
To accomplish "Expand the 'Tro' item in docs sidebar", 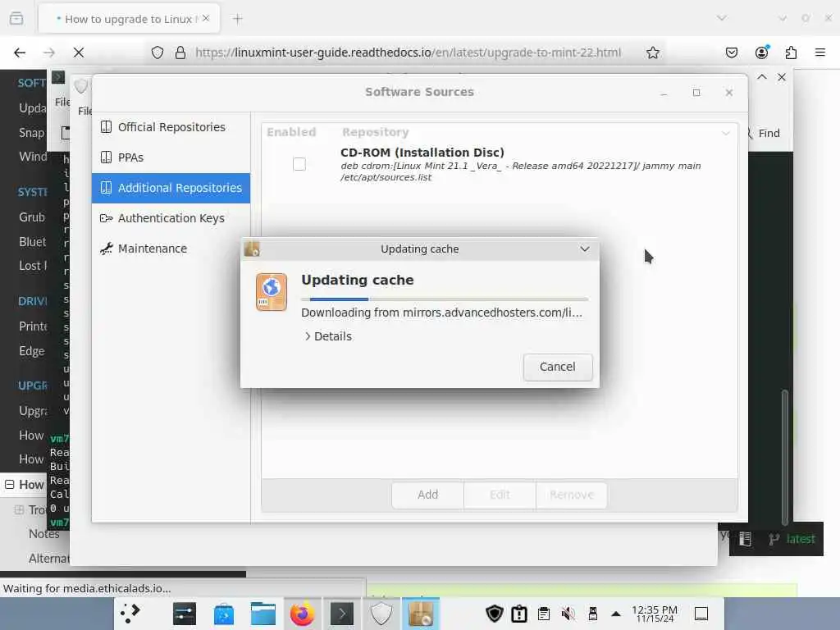I will pyautogui.click(x=19, y=510).
